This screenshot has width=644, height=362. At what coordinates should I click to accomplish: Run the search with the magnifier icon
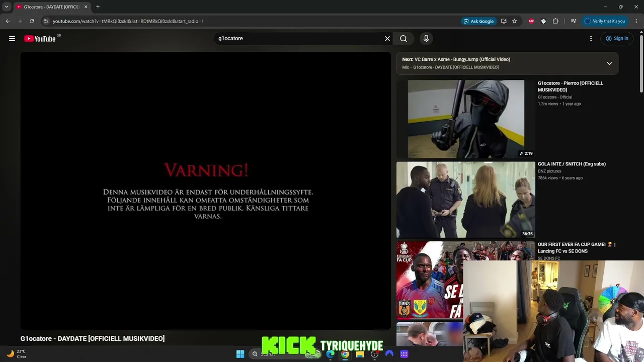click(404, 39)
